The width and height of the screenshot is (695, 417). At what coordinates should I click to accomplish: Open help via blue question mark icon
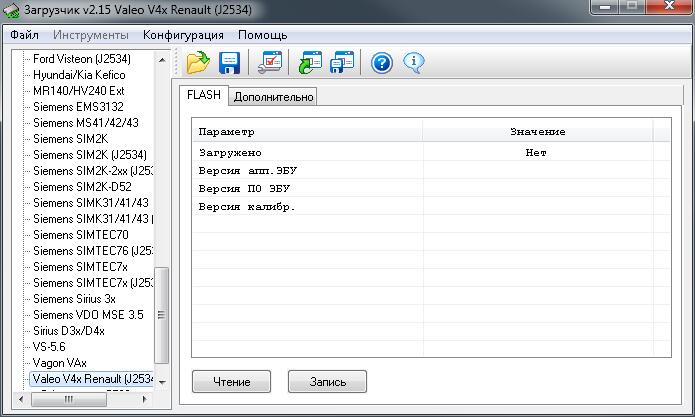click(x=382, y=63)
